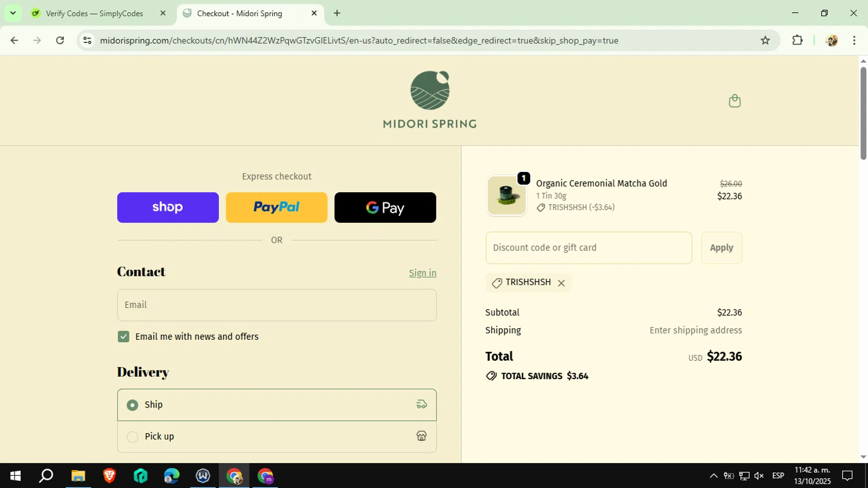The image size is (868, 488).
Task: Open the browser extensions menu
Action: [x=797, y=41]
